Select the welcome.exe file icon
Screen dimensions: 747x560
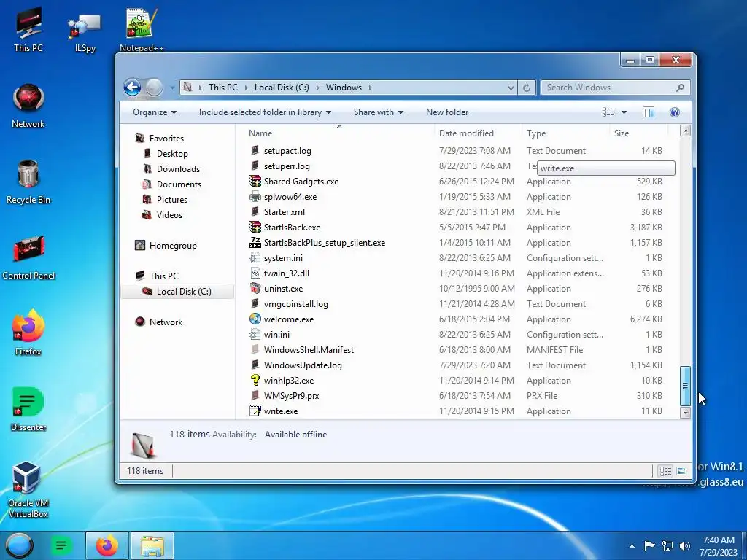255,319
